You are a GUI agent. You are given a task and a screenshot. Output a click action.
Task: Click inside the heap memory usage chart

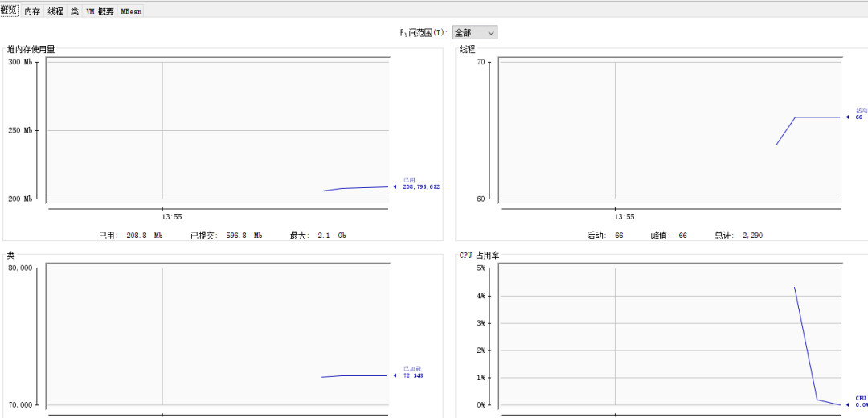218,130
